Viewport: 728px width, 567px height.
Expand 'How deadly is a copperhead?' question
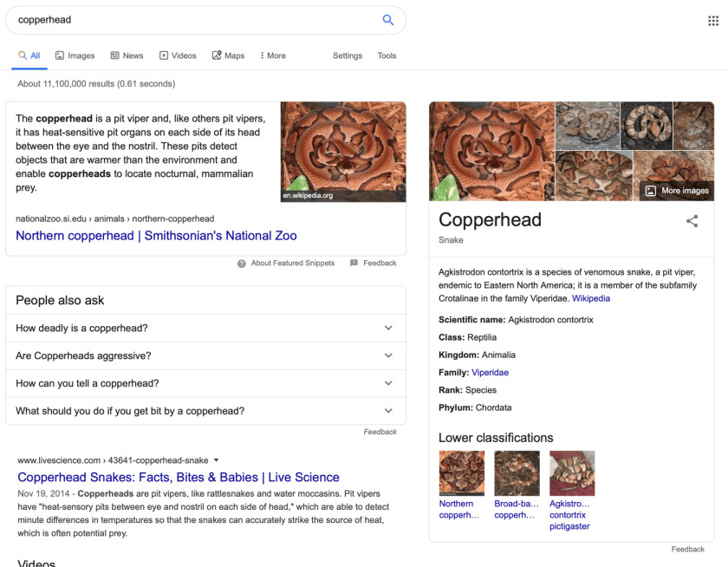tap(205, 329)
